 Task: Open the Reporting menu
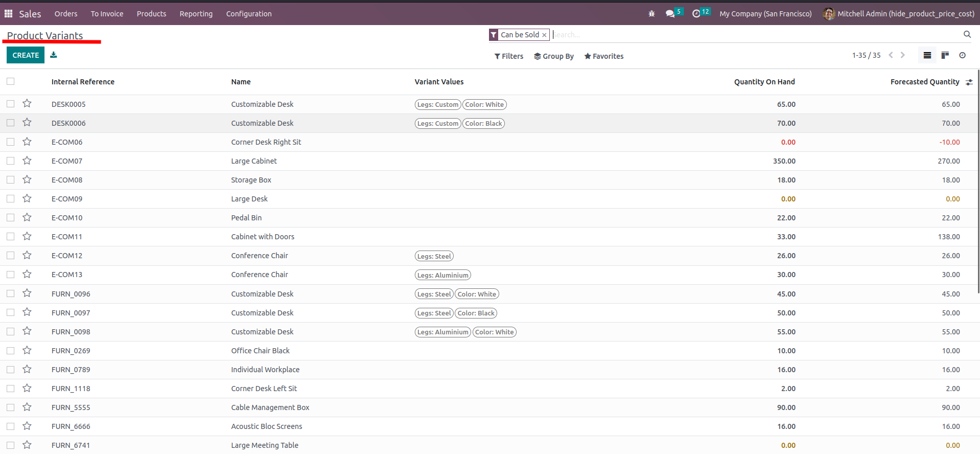click(196, 14)
